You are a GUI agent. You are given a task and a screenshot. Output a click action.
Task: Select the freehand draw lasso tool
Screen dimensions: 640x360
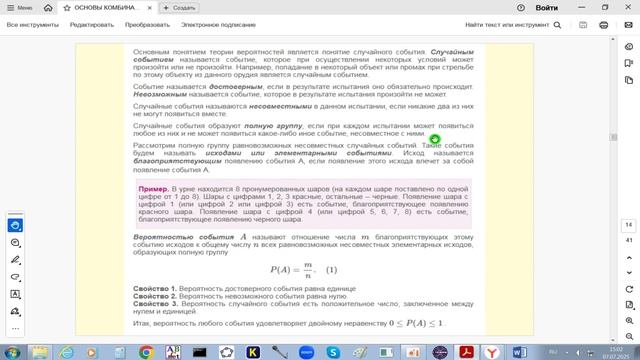pyautogui.click(x=15, y=277)
